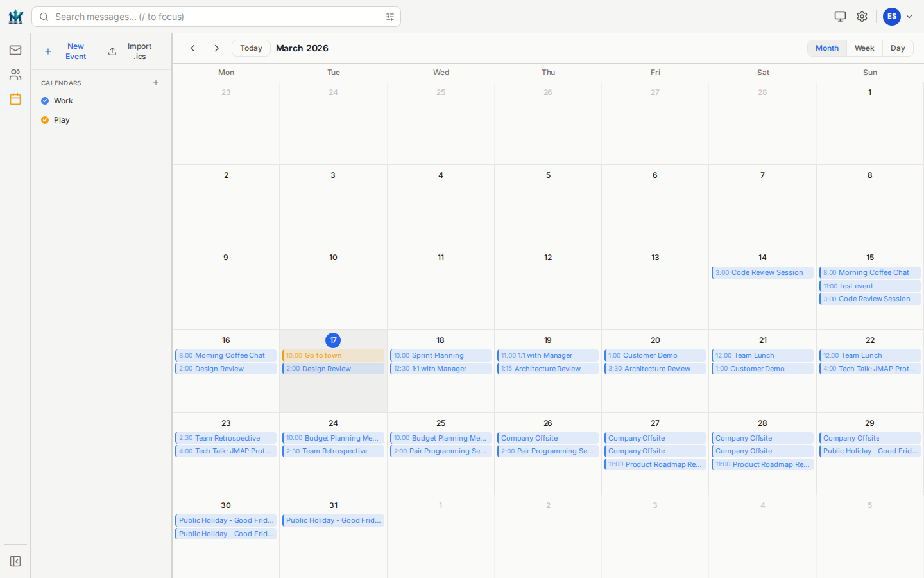Open the Mail section from the sidebar
The height and width of the screenshot is (578, 924).
[15, 49]
